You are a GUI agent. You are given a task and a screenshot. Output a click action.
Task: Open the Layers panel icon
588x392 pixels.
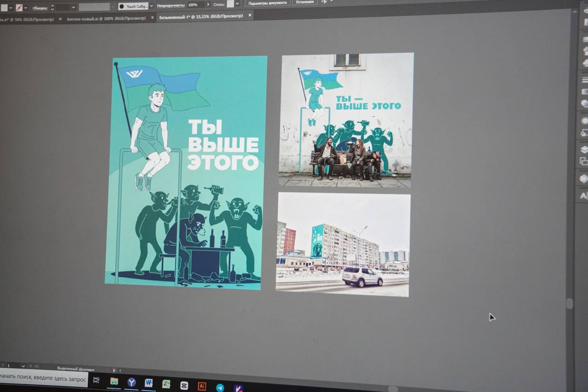[584, 149]
